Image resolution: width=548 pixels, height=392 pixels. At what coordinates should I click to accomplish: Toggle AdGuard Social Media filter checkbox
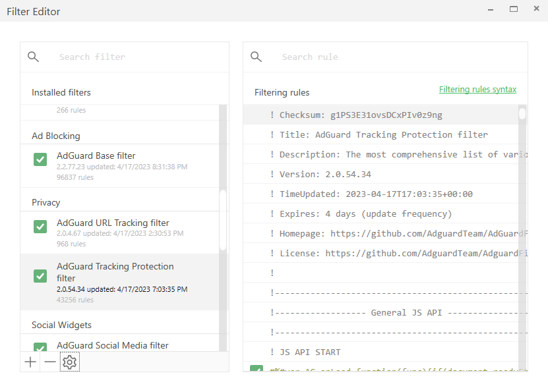[40, 347]
